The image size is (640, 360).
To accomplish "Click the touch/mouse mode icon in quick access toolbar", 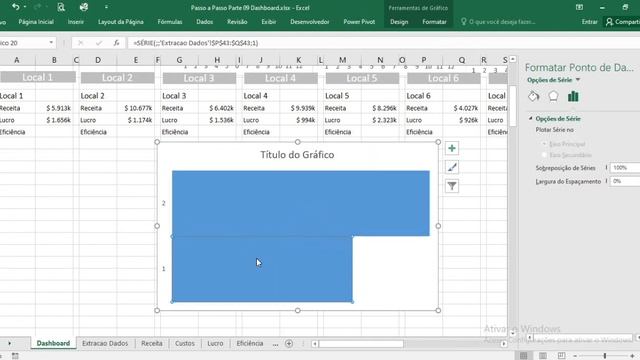I will [x=84, y=7].
